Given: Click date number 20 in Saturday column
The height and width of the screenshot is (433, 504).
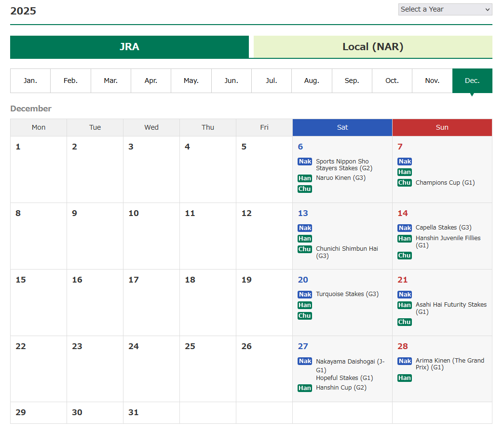Looking at the screenshot, I should [x=303, y=280].
